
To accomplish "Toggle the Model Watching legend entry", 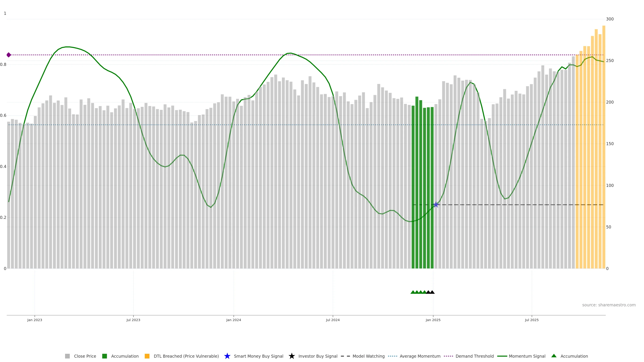I will 368,356.
